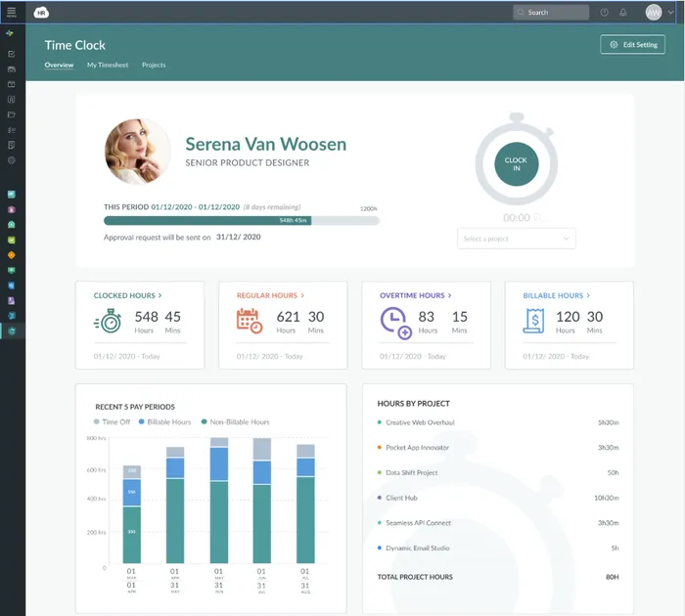Viewport: 685px width, 616px height.
Task: Click the Data Shift Project row
Action: click(x=498, y=473)
